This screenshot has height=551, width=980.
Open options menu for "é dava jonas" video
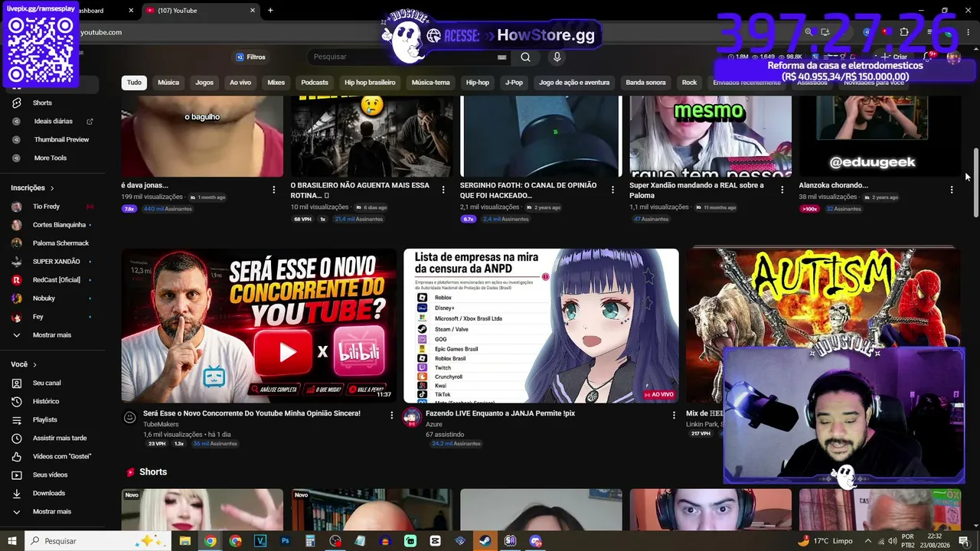coord(274,189)
